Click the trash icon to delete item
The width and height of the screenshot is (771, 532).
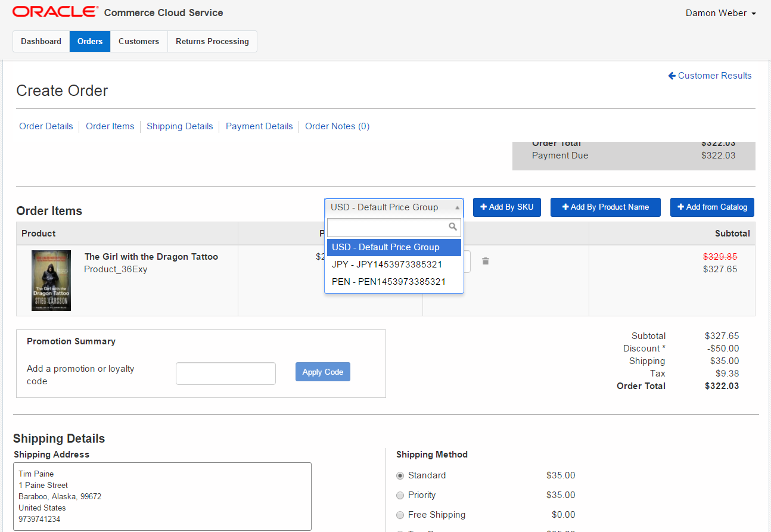click(486, 261)
